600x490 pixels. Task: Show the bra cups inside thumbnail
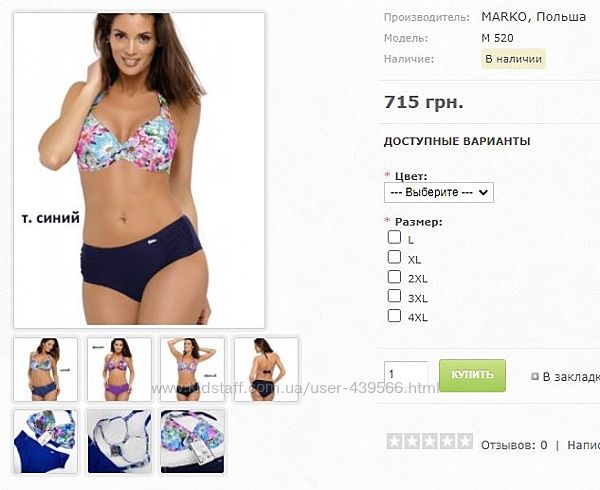pyautogui.click(x=119, y=441)
